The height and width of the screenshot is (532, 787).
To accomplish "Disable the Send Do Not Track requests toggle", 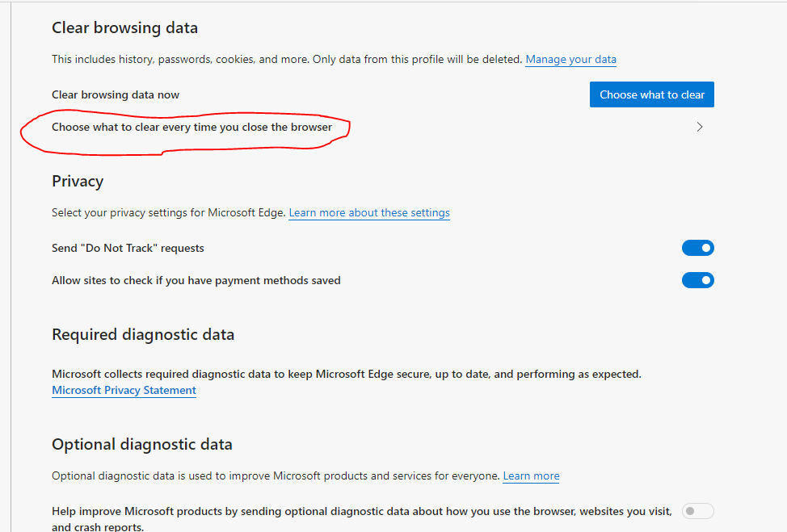I will [697, 248].
